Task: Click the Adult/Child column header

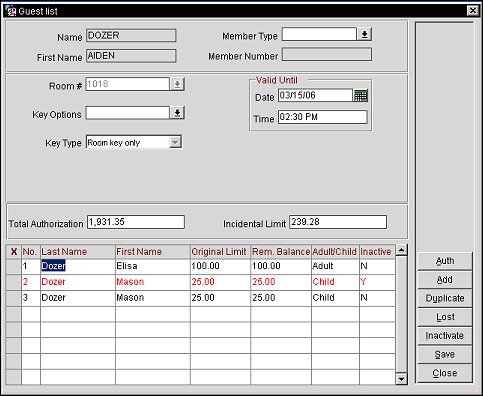Action: coord(335,252)
